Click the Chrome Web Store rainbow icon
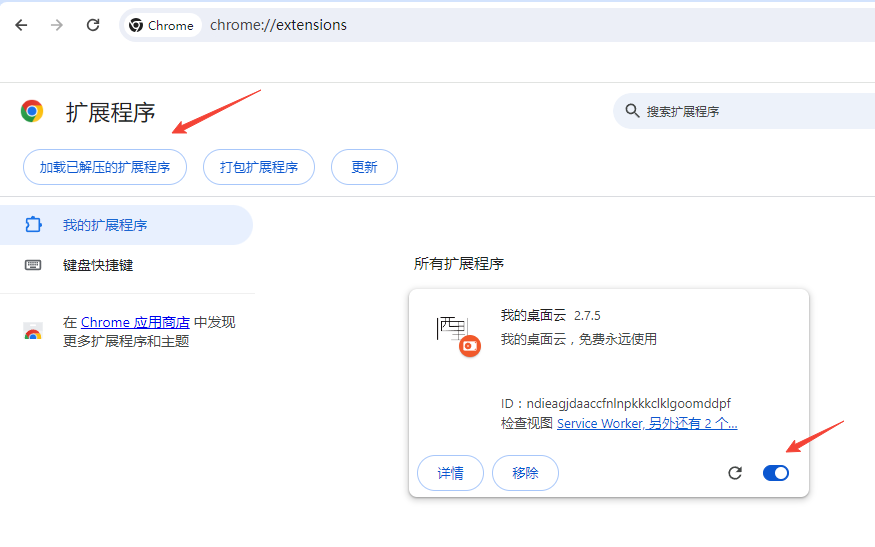The width and height of the screenshot is (875, 547). pyautogui.click(x=33, y=332)
